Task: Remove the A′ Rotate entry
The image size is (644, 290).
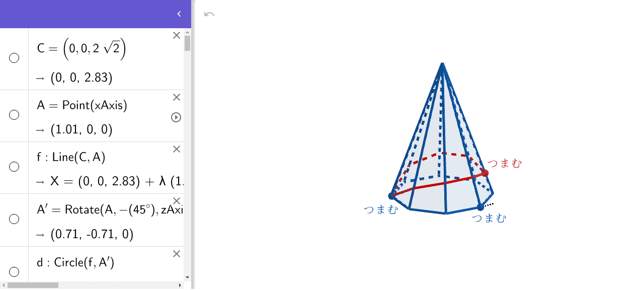Action: [x=177, y=201]
